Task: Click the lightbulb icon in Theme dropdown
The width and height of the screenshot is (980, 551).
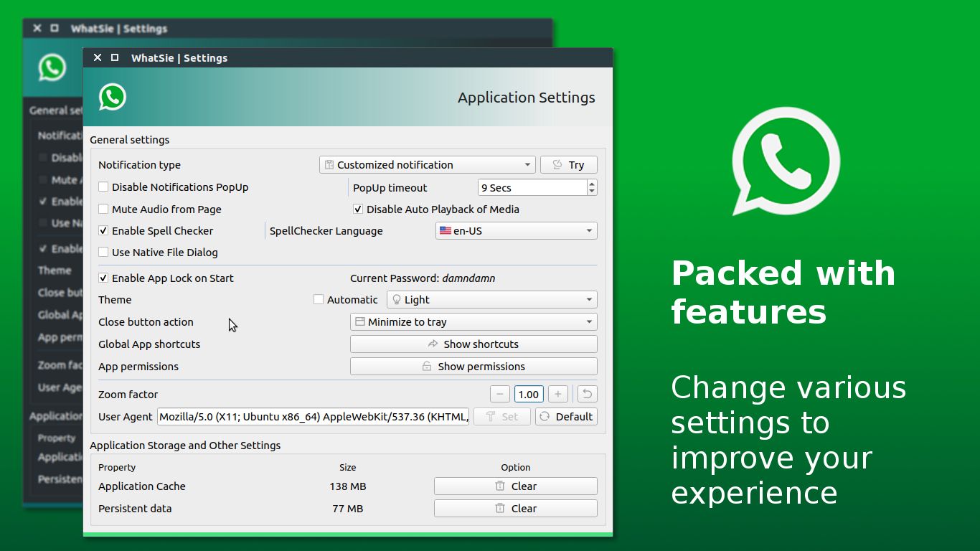Action: pos(396,300)
